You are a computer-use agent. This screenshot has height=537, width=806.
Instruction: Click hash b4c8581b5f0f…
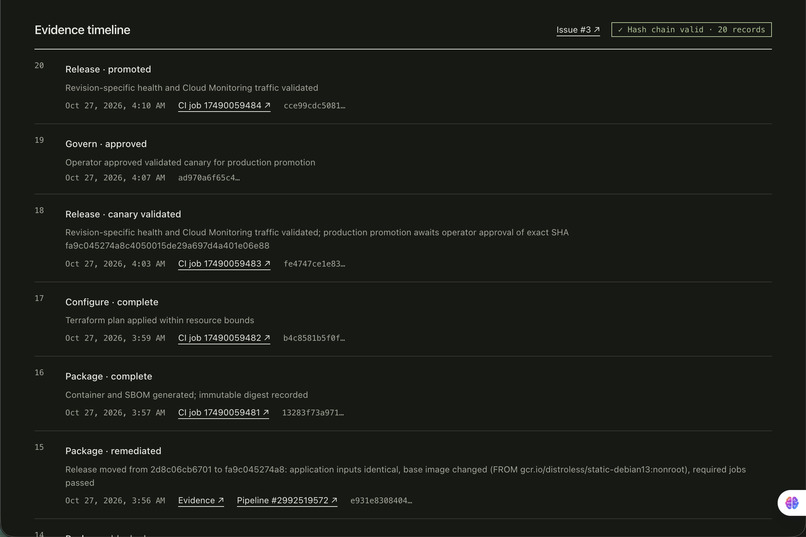point(314,338)
